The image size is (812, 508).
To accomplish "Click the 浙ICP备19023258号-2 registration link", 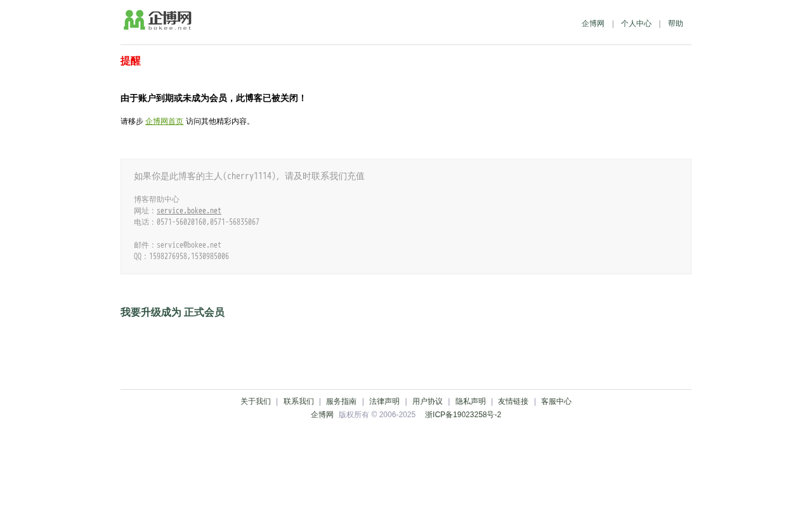I will (x=463, y=415).
